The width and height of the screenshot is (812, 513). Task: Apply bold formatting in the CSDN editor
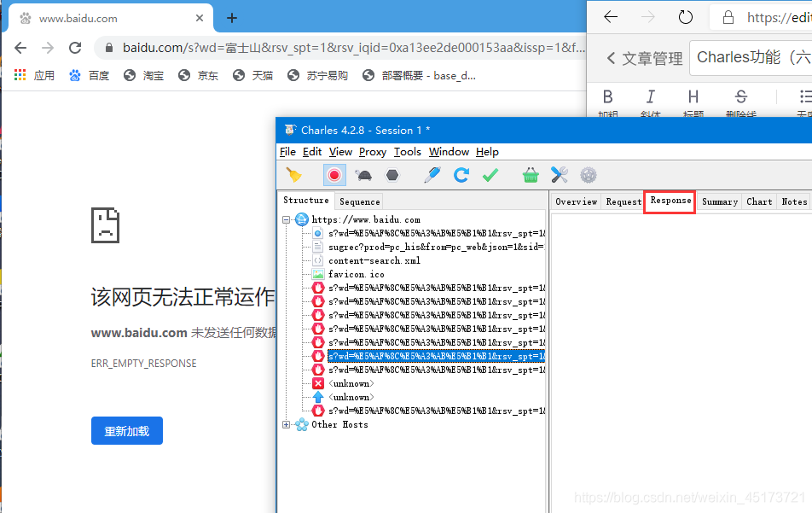pyautogui.click(x=607, y=96)
